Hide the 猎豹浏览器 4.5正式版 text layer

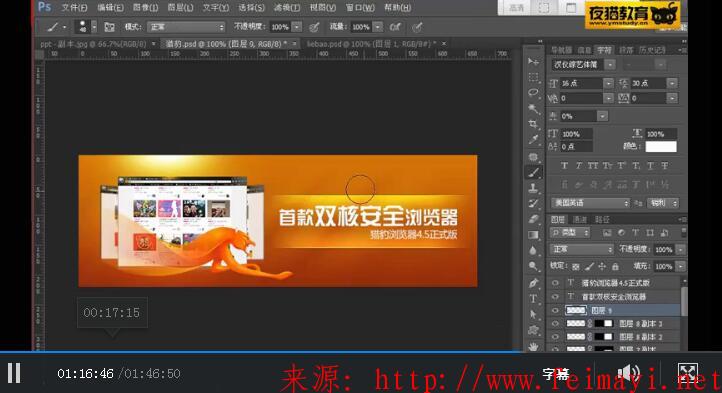(555, 283)
